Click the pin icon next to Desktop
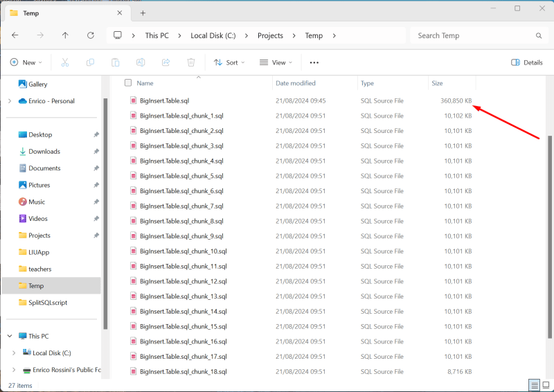This screenshot has height=392, width=554. click(x=96, y=134)
